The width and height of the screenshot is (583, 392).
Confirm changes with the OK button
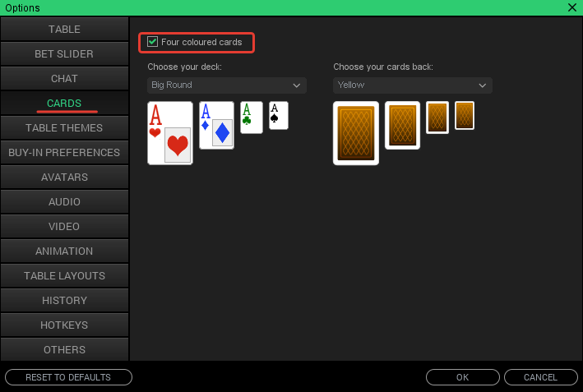(462, 377)
